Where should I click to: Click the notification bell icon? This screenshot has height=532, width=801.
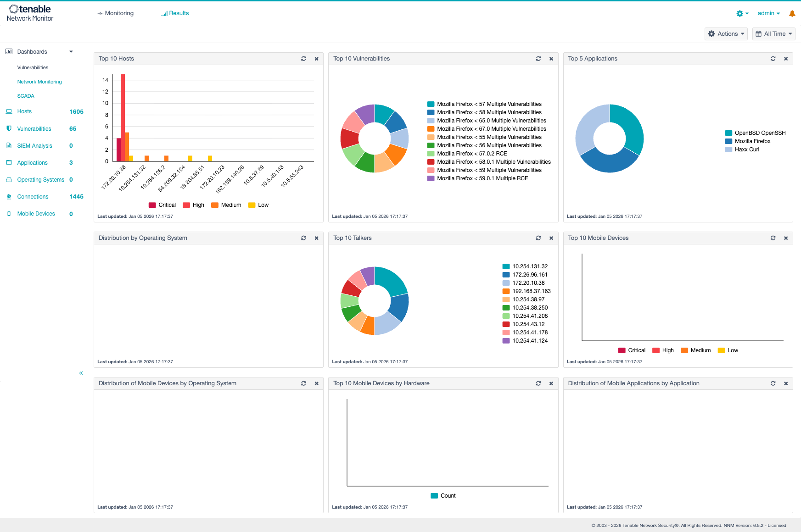pyautogui.click(x=792, y=14)
